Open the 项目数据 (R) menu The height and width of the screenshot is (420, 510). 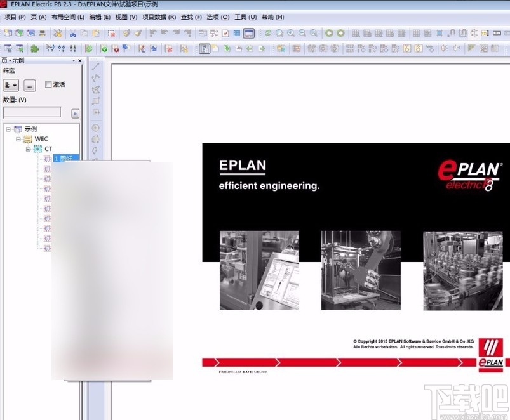(159, 17)
